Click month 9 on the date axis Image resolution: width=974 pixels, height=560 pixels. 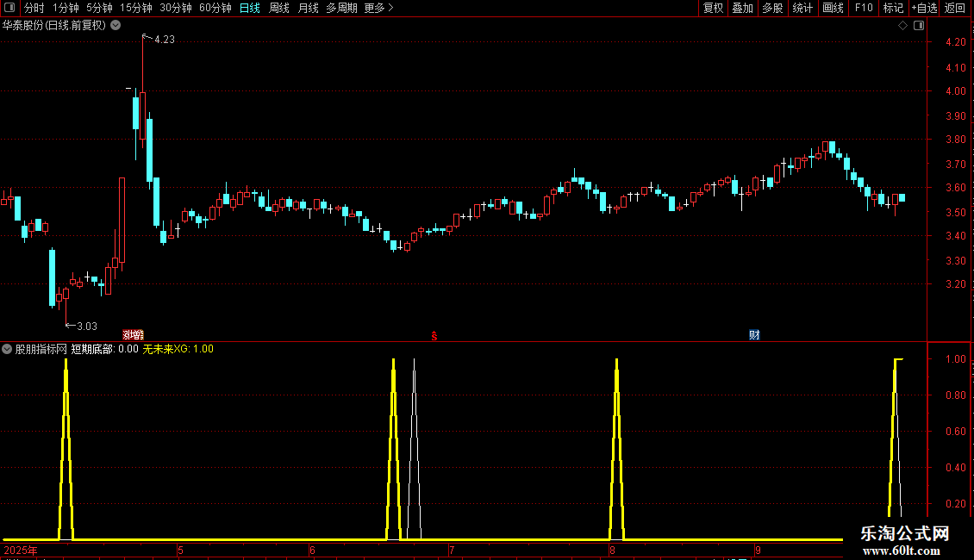coord(758,551)
